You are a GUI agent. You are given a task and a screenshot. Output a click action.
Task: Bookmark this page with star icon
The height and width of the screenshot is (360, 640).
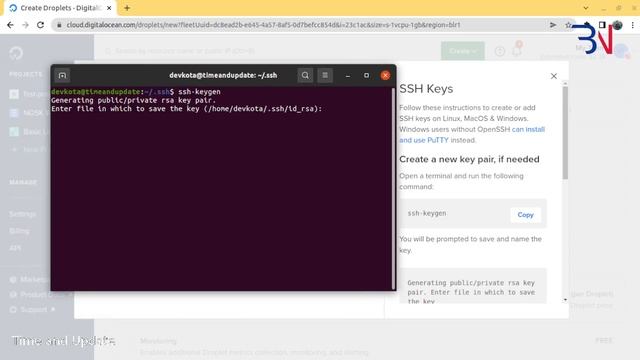(x=568, y=25)
